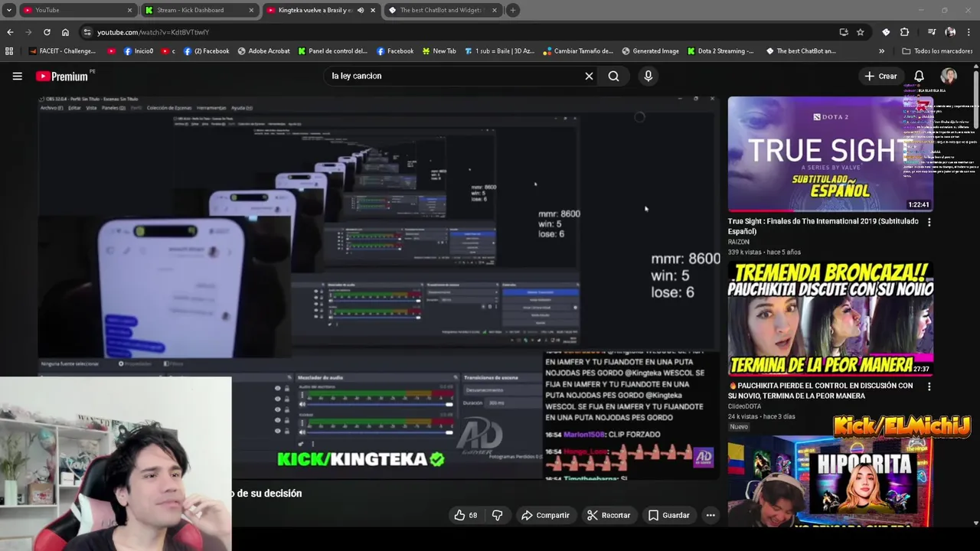This screenshot has width=980, height=551.
Task: Open the media controls icon in toolbar
Action: [x=932, y=32]
